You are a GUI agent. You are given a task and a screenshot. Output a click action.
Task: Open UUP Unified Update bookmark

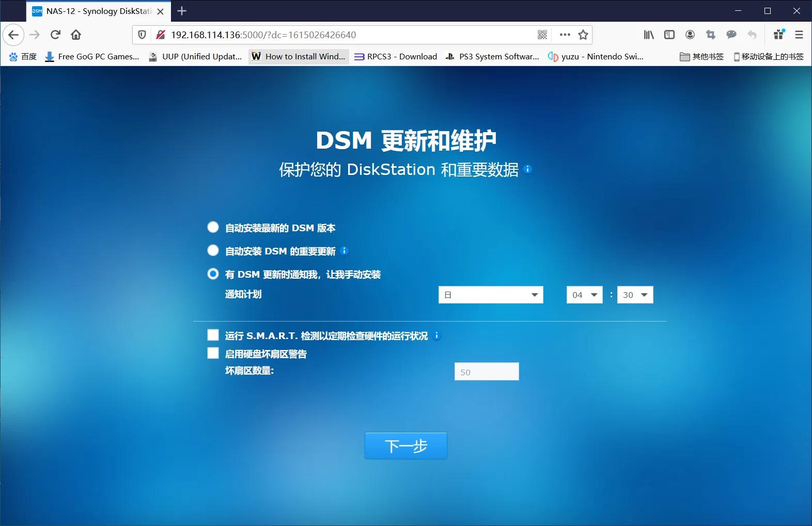195,57
